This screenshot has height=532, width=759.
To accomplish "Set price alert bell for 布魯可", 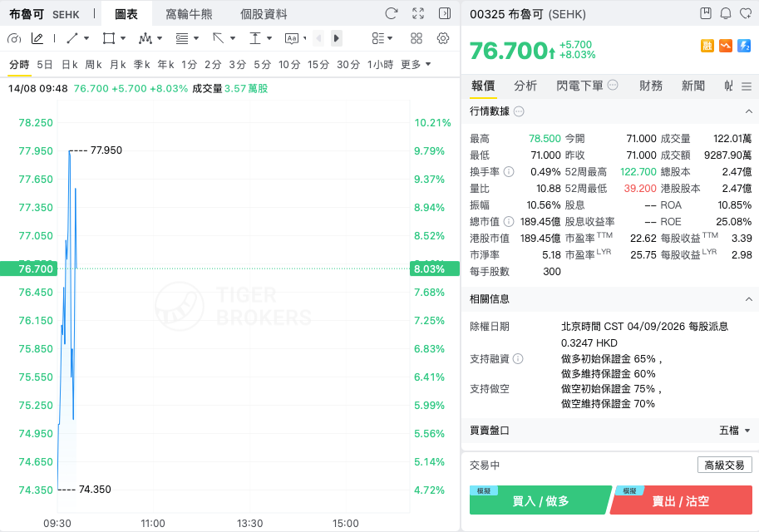I will 726,13.
